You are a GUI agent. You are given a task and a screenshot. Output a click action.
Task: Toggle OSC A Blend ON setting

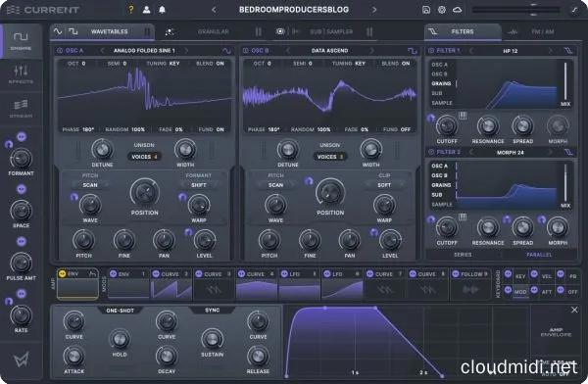click(x=210, y=64)
